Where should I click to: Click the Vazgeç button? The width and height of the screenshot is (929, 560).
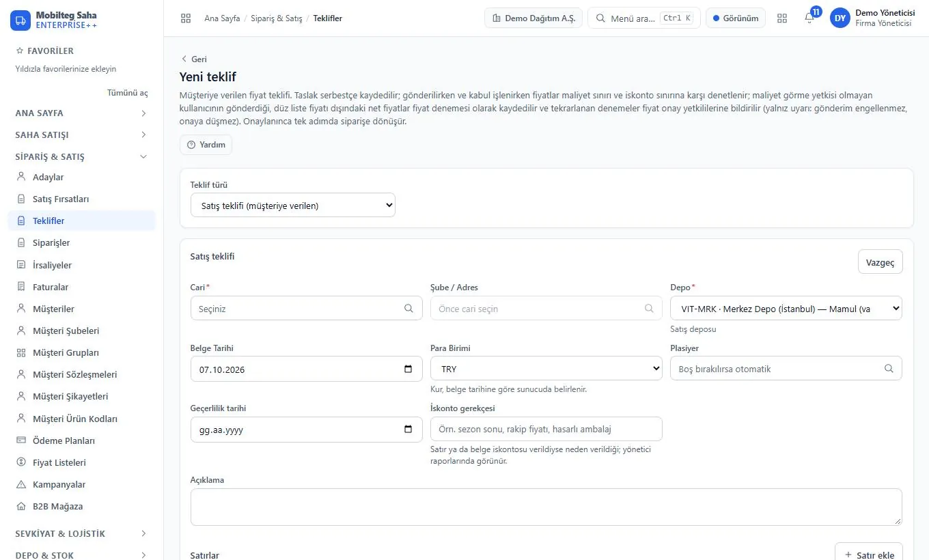point(880,262)
